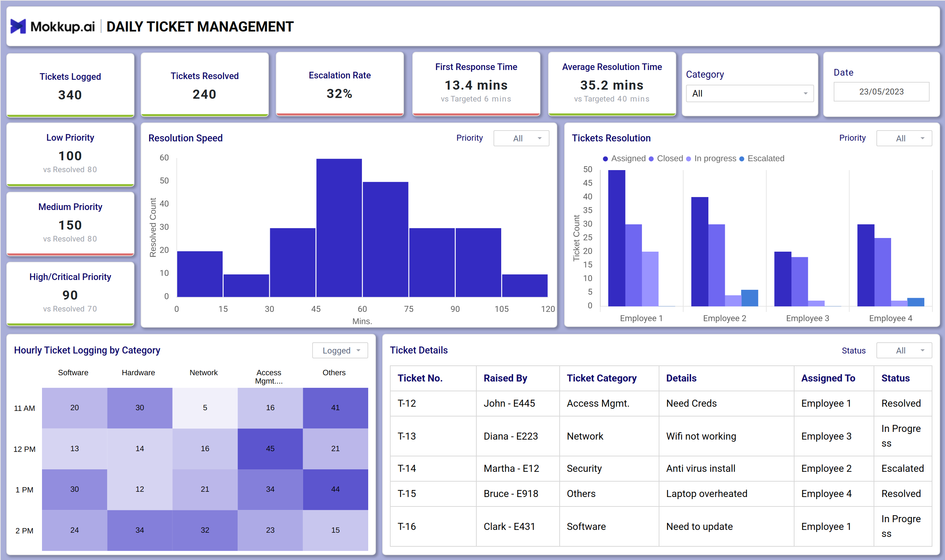Click the DAILY TICKET MANAGEMENT title

point(200,26)
